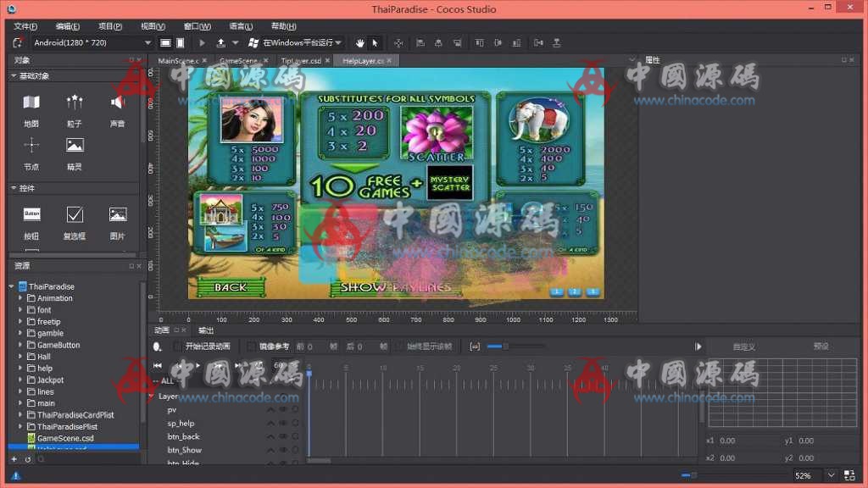The width and height of the screenshot is (868, 488).
Task: Toggle lock circle for pv layer
Action: tap(295, 410)
